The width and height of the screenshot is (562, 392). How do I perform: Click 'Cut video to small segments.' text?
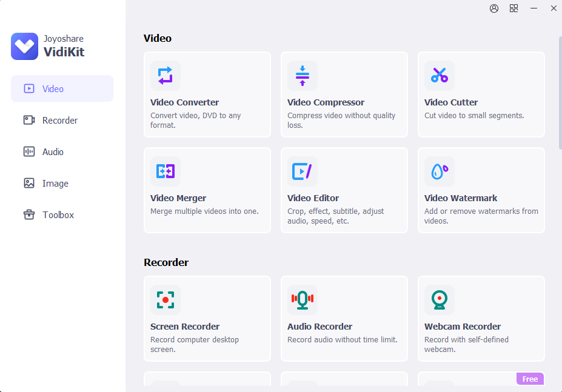click(474, 115)
